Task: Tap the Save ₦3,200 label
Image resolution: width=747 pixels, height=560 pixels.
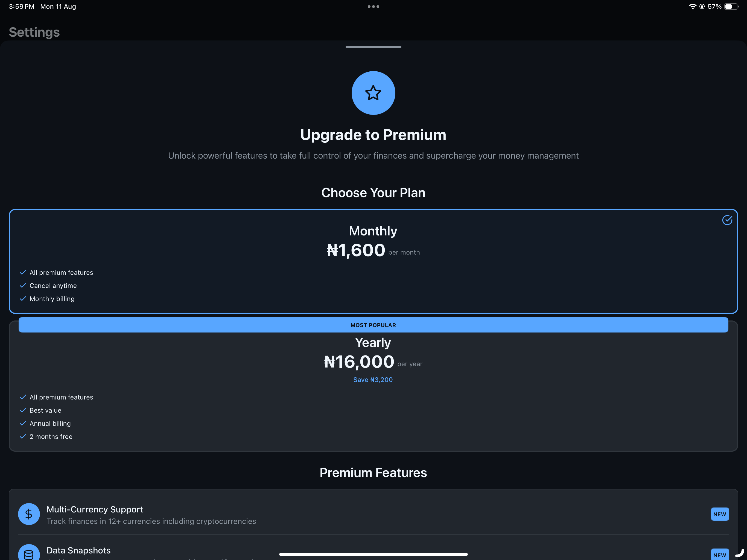Action: (x=373, y=380)
